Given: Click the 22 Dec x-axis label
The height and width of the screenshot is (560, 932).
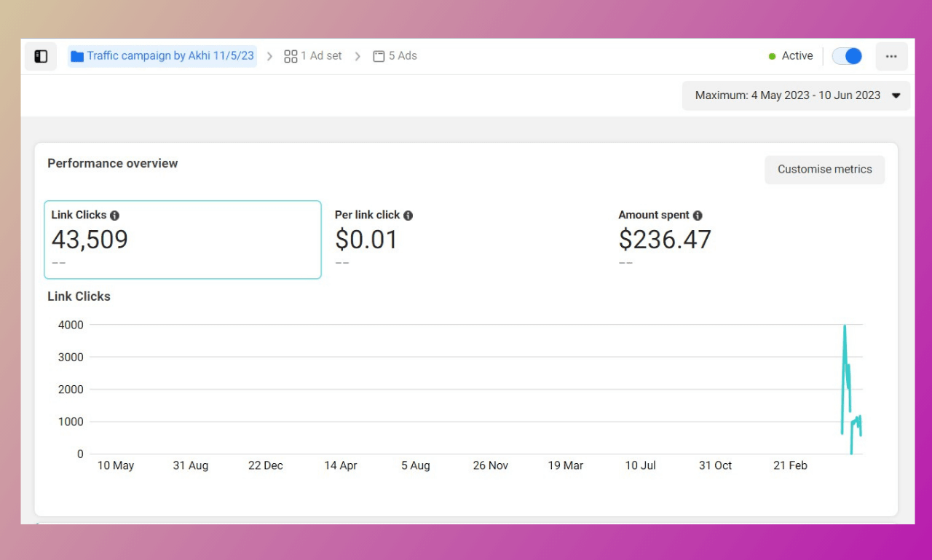Looking at the screenshot, I should point(266,465).
